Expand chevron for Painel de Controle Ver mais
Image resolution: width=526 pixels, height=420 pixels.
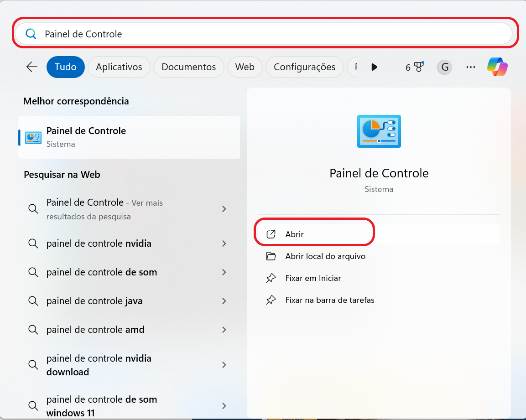(x=224, y=209)
